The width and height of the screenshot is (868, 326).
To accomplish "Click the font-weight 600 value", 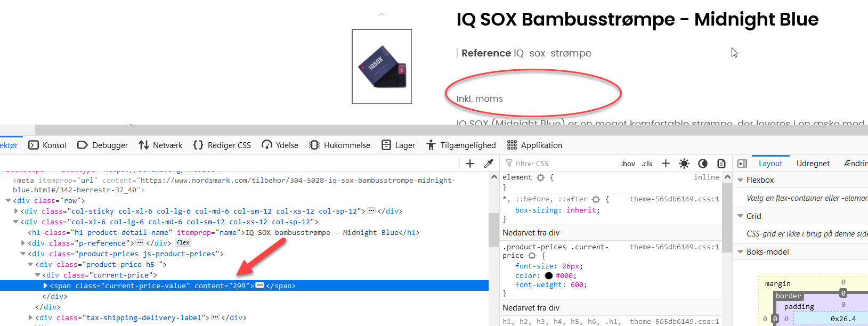I will tap(577, 285).
